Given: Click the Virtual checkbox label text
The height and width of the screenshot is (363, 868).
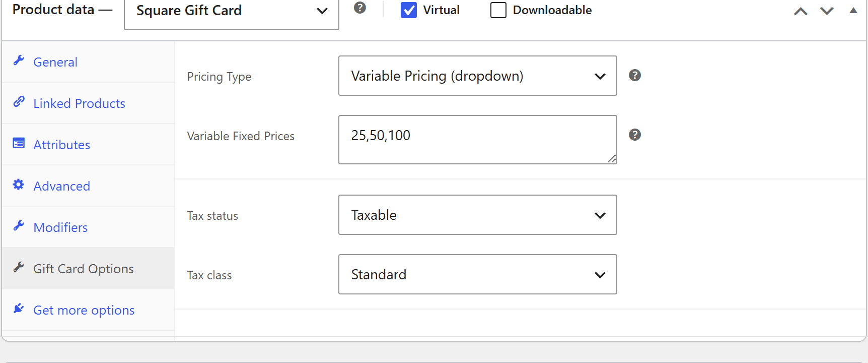Looking at the screenshot, I should pyautogui.click(x=441, y=10).
